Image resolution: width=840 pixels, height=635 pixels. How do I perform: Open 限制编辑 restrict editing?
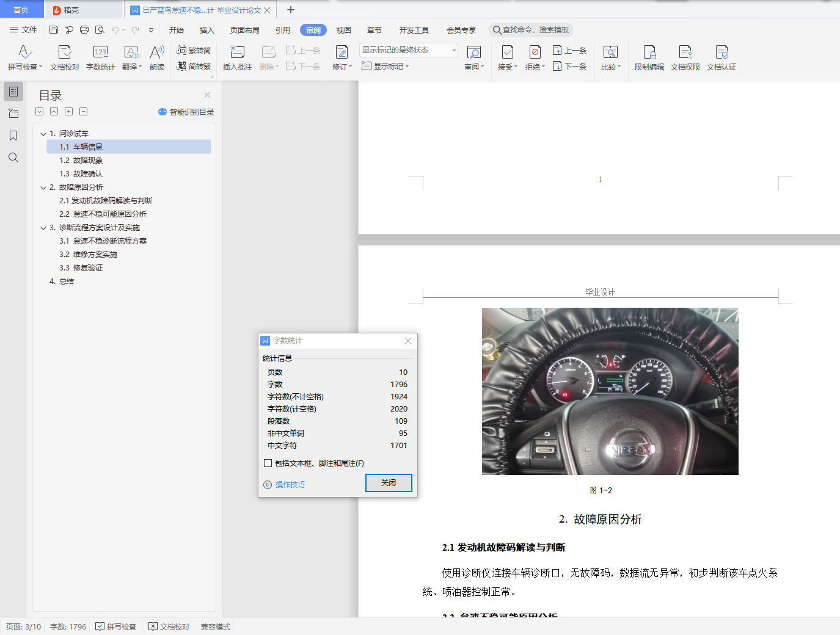click(x=649, y=58)
